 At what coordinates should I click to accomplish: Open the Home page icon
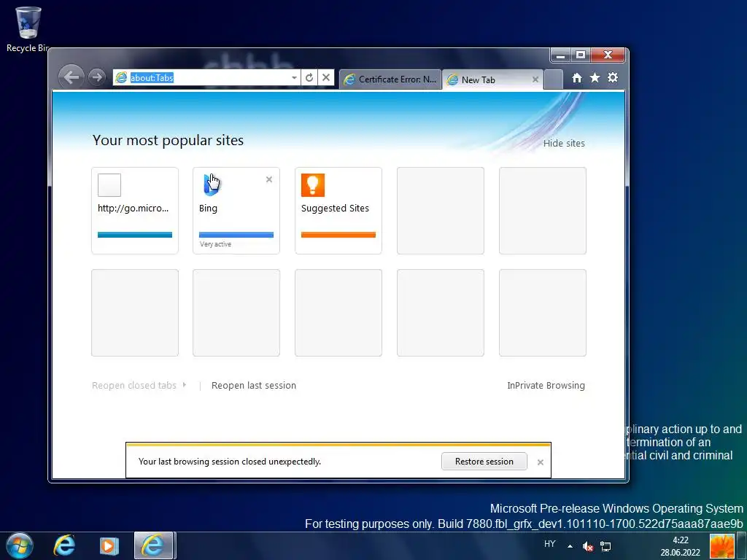click(577, 77)
